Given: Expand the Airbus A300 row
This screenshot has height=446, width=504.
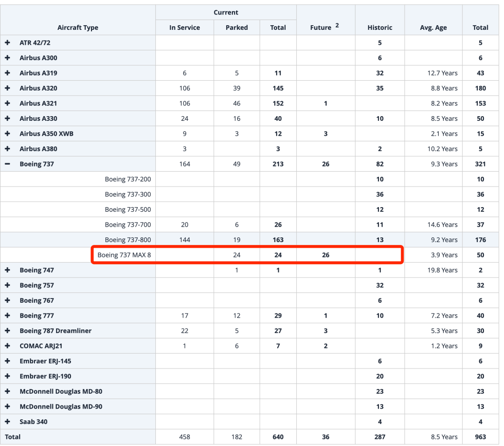Looking at the screenshot, I should [7, 58].
